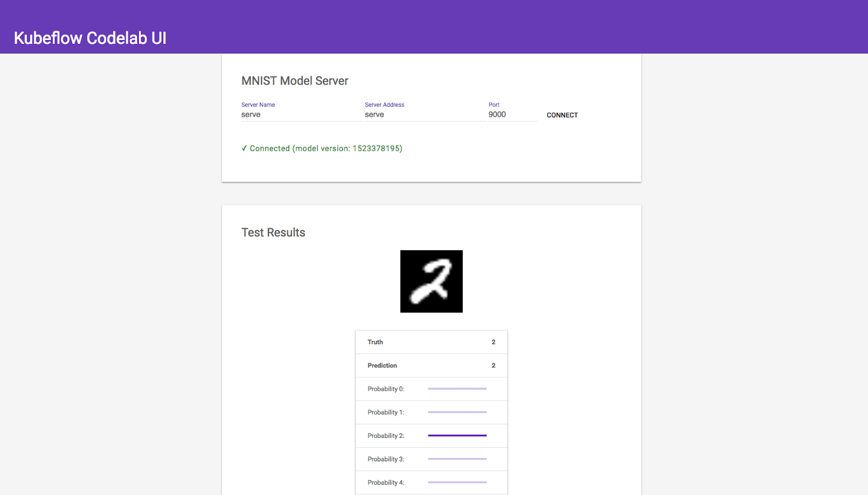Click the Server Address label
Viewport: 868px width, 495px height.
click(x=385, y=105)
